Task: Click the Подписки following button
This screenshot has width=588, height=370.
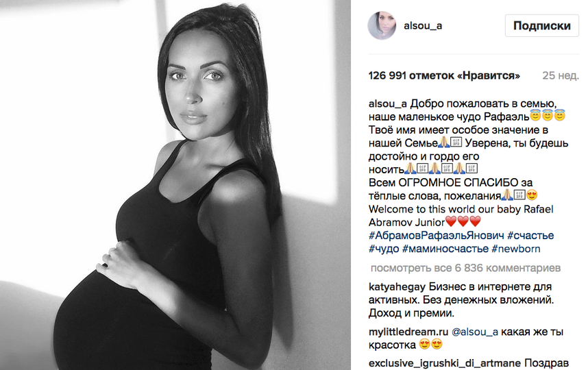Action: click(x=542, y=25)
